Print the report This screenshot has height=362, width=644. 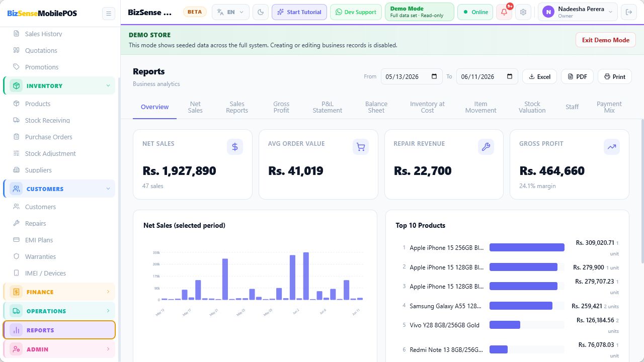[x=615, y=76]
